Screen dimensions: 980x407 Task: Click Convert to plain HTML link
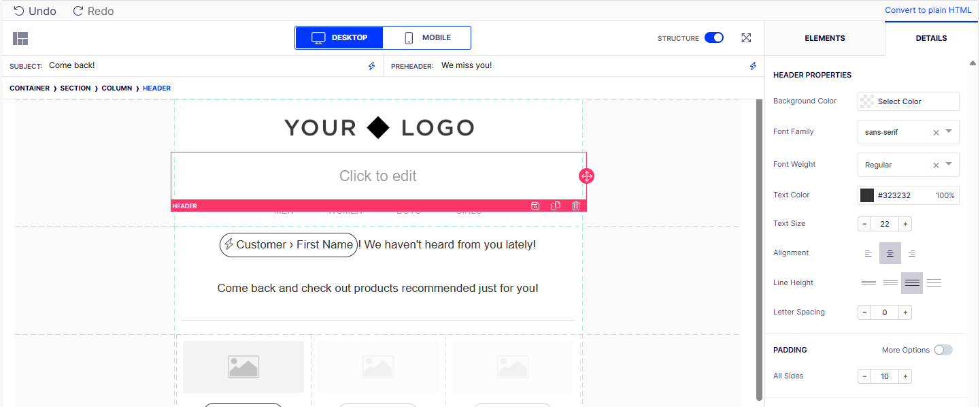pos(928,10)
